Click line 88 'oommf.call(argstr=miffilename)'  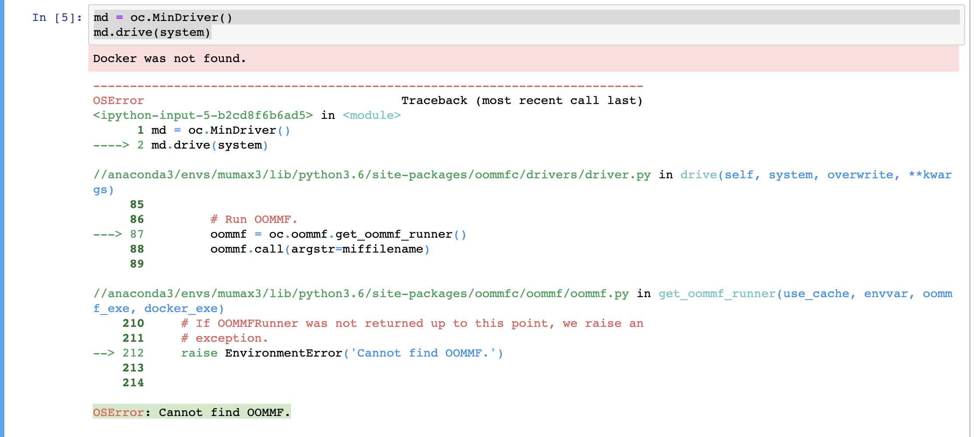coord(320,249)
